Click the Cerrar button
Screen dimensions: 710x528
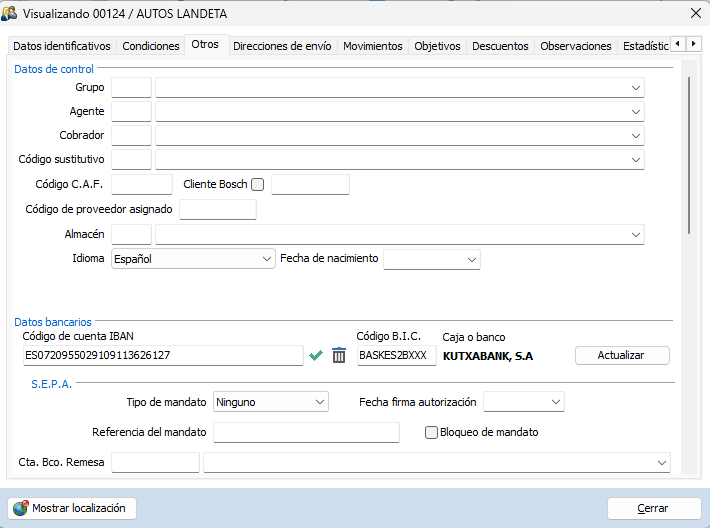[653, 508]
